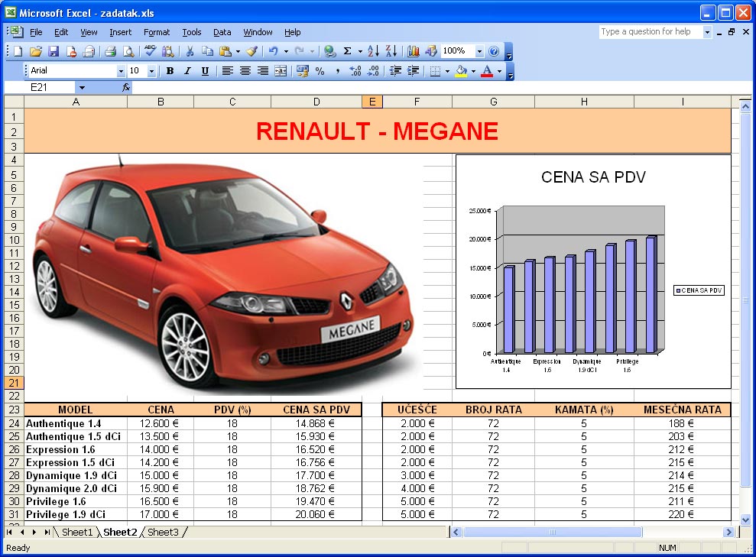
Task: Open the borders style dropdown arrow
Action: click(x=447, y=71)
